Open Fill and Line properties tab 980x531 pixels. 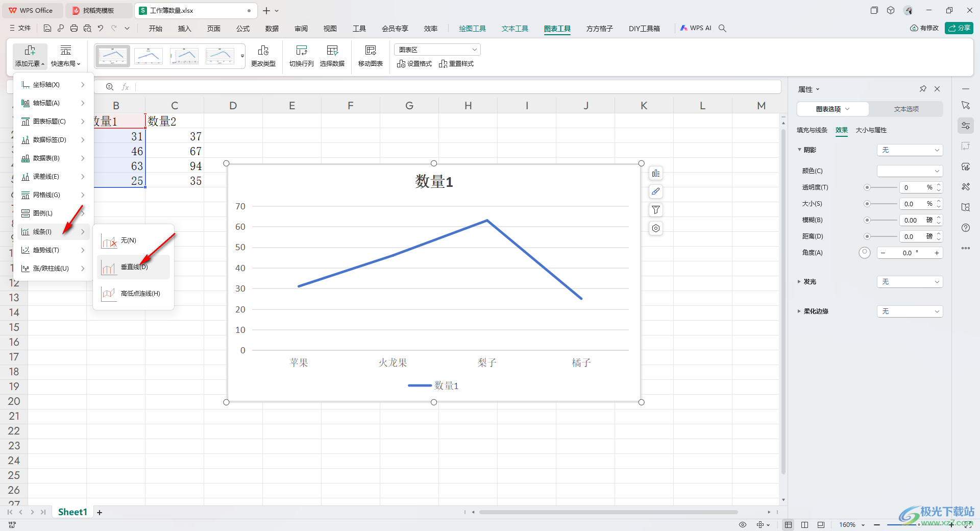(812, 130)
